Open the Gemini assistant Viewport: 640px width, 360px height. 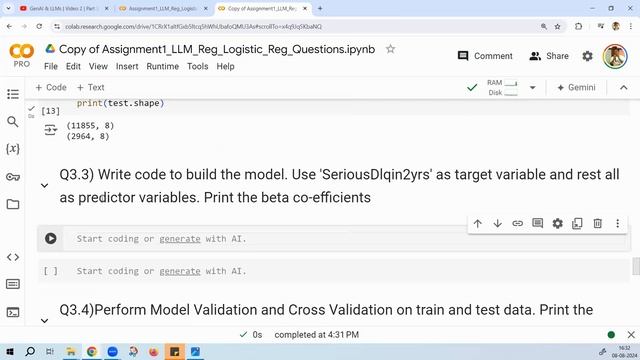point(576,88)
